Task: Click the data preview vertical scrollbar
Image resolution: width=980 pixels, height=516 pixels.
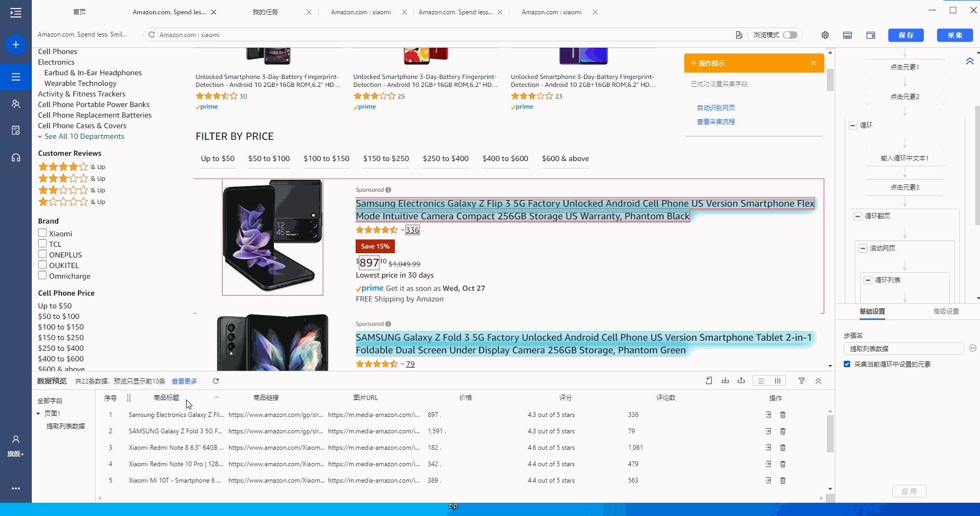Action: coord(830,433)
